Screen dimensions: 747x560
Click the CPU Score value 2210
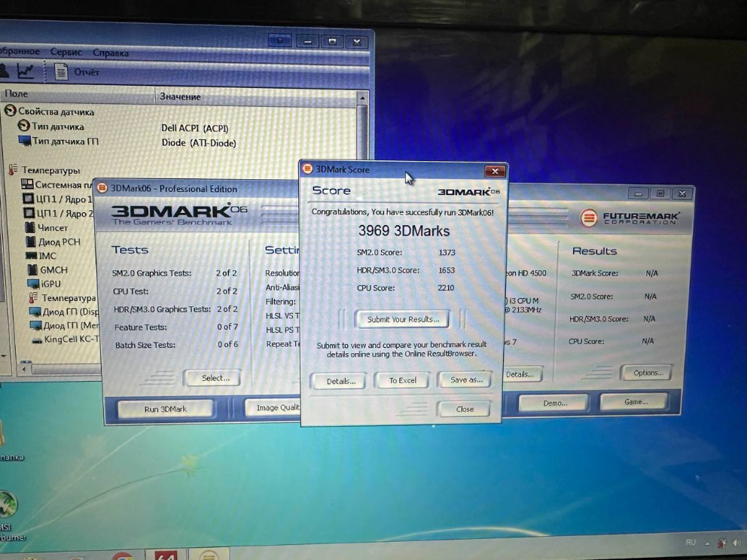click(446, 288)
